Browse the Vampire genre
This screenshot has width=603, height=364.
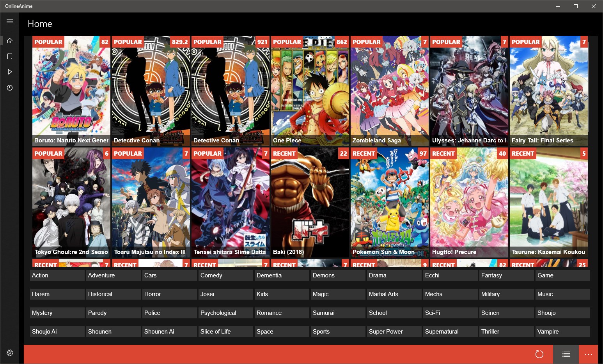pos(563,332)
